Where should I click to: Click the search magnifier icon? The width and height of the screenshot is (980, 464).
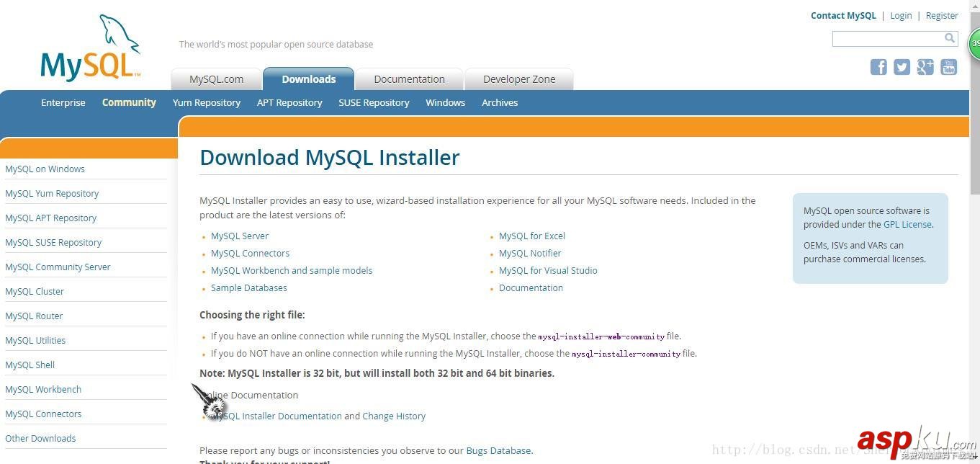pos(950,38)
